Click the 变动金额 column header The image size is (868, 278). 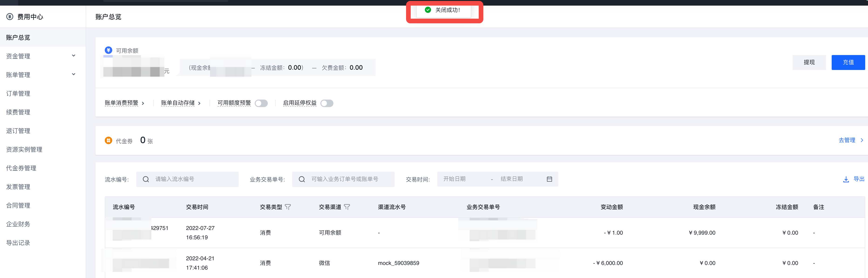612,207
